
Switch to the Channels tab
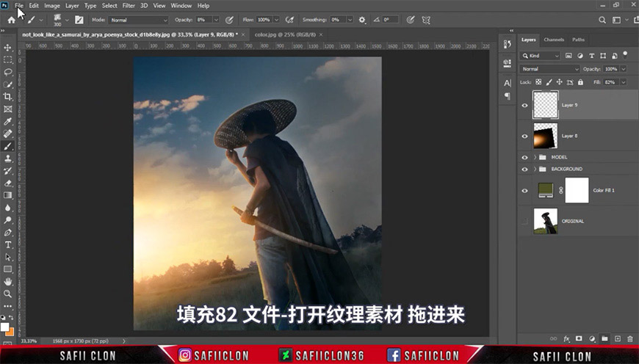554,40
